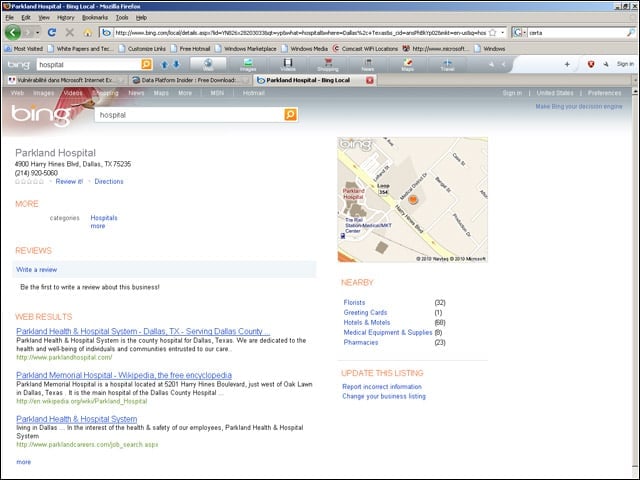The width and height of the screenshot is (640, 480).
Task: Open the Help menu
Action: pyautogui.click(x=141, y=18)
